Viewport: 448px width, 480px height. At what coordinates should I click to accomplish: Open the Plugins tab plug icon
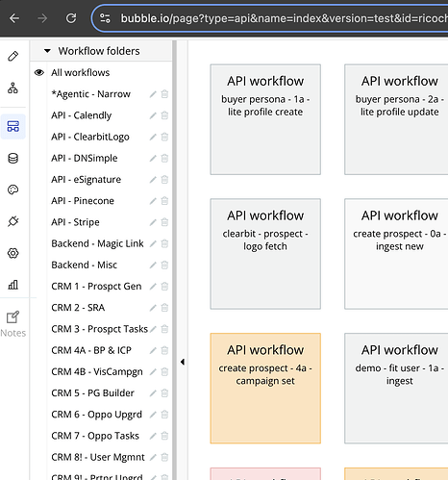pos(13,221)
